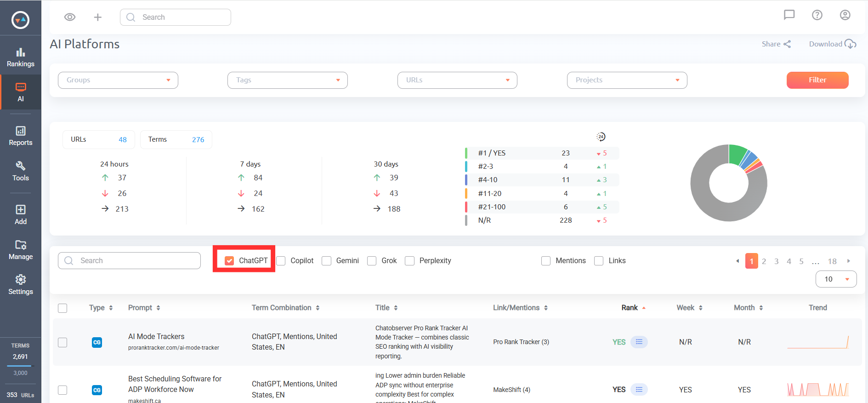Enable the Perplexity platform checkbox
The height and width of the screenshot is (403, 868).
click(410, 261)
